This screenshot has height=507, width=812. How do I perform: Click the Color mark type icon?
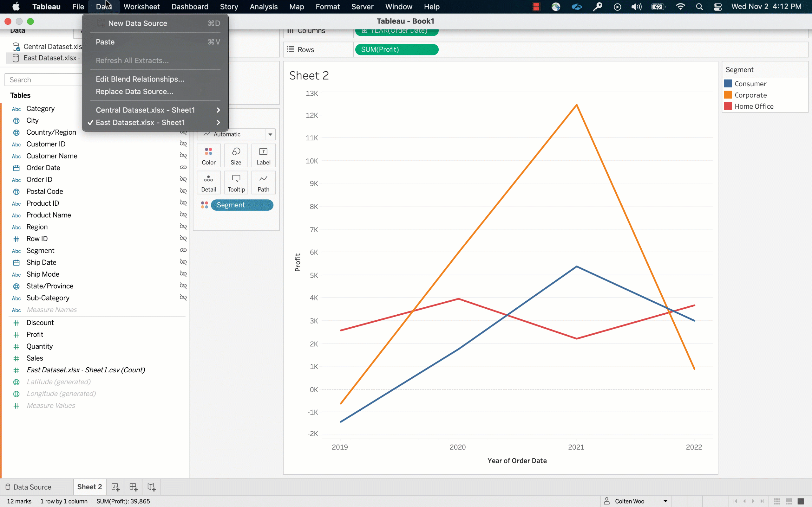pyautogui.click(x=209, y=155)
